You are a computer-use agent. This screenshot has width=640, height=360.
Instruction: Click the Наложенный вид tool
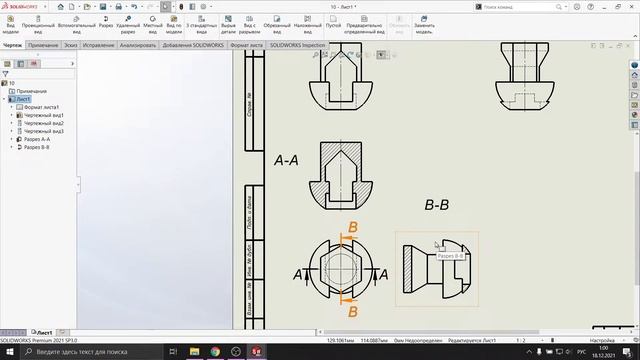[308, 25]
